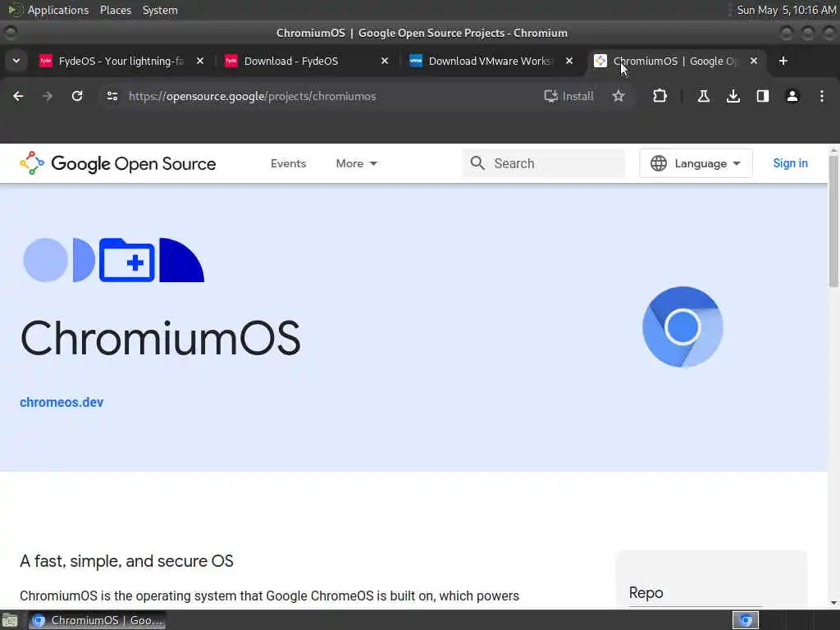Switch to FydeOS - Your lightning-fast tab
The width and height of the screenshot is (840, 630).
click(x=122, y=61)
